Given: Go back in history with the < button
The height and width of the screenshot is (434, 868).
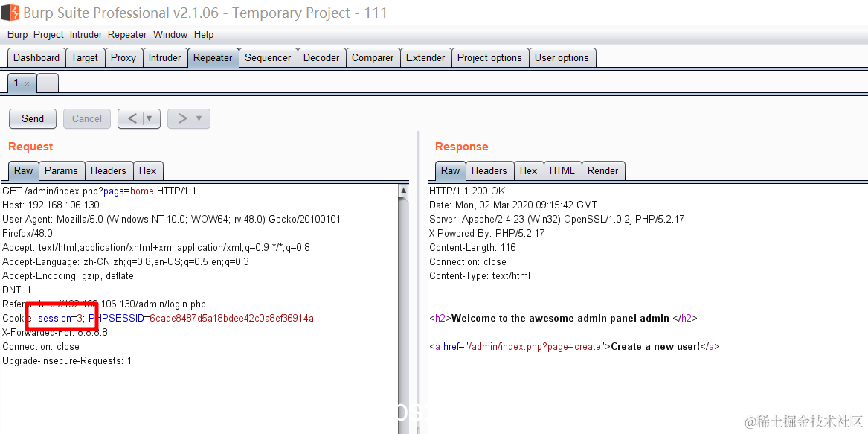Looking at the screenshot, I should point(132,118).
